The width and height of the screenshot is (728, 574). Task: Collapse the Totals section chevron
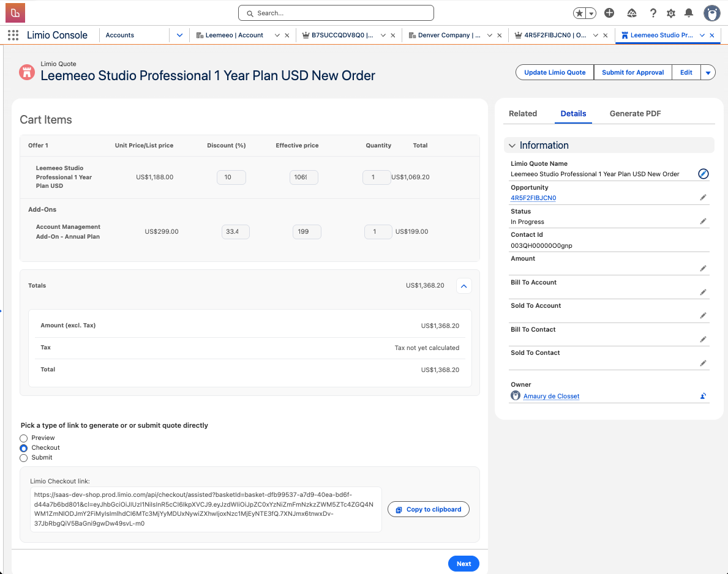pos(463,286)
